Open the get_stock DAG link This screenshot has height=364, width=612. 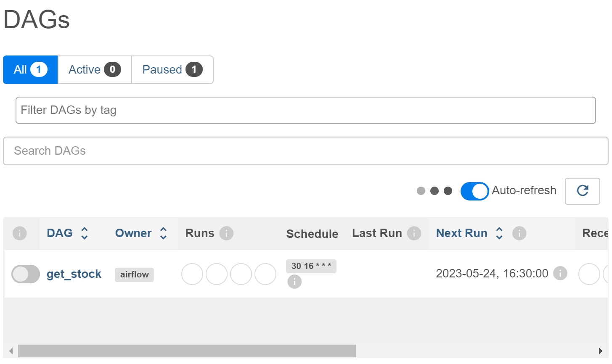74,274
